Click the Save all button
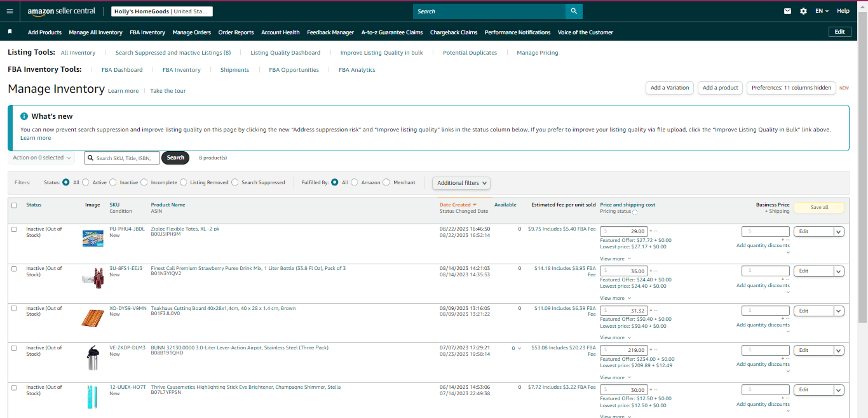The width and height of the screenshot is (868, 418). pos(819,207)
